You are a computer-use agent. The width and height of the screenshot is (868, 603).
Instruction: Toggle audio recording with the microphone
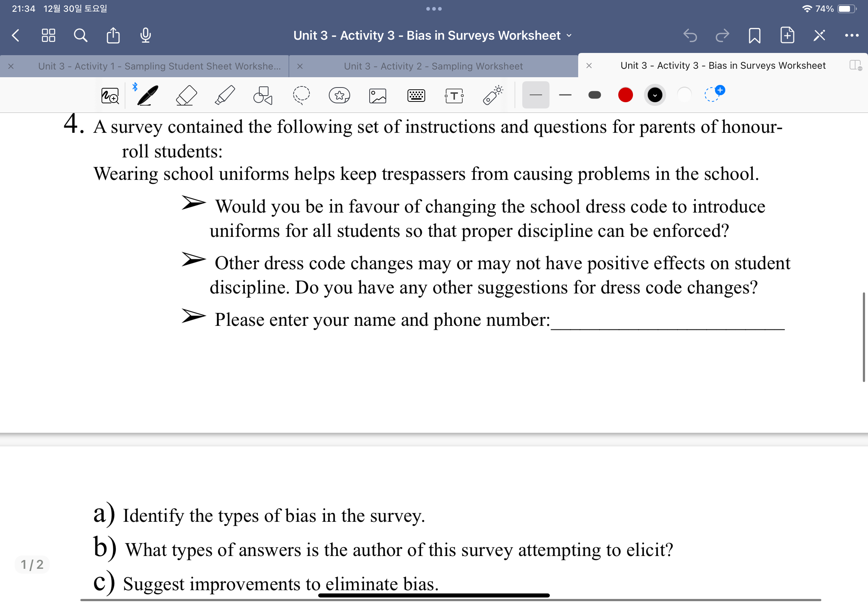coord(145,35)
